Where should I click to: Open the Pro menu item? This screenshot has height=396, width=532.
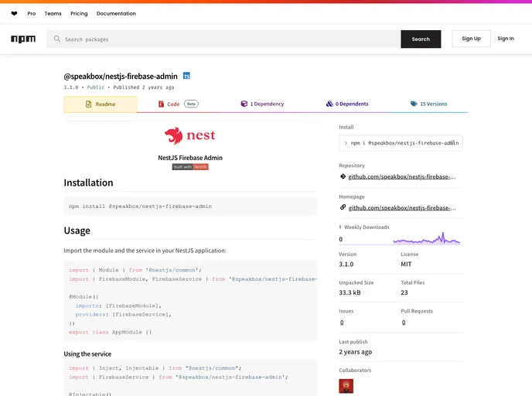(32, 14)
